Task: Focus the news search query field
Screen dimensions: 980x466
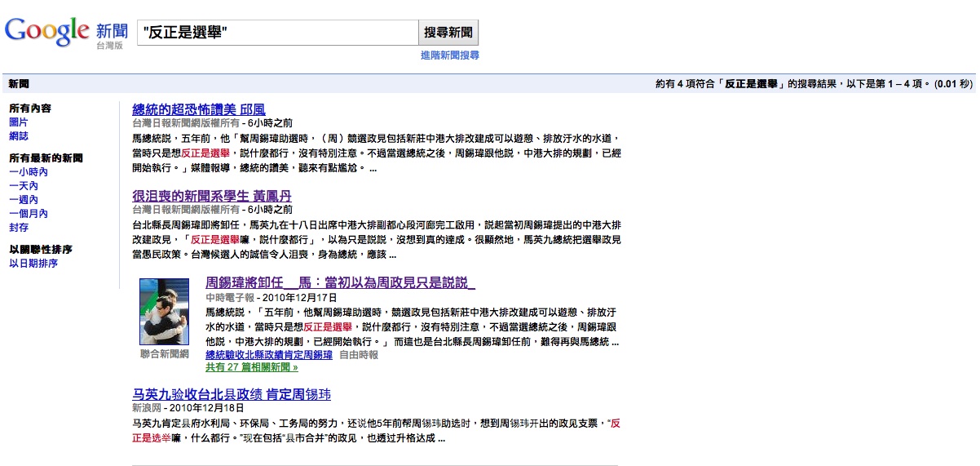Action: [277, 33]
